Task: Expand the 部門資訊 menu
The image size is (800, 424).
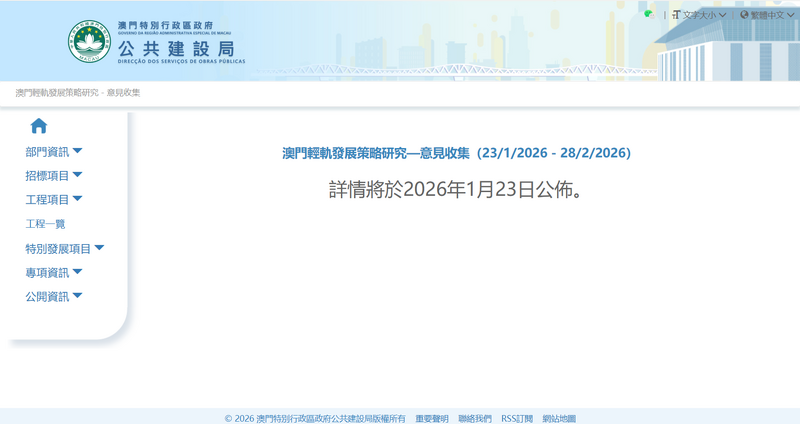Action: (x=54, y=152)
